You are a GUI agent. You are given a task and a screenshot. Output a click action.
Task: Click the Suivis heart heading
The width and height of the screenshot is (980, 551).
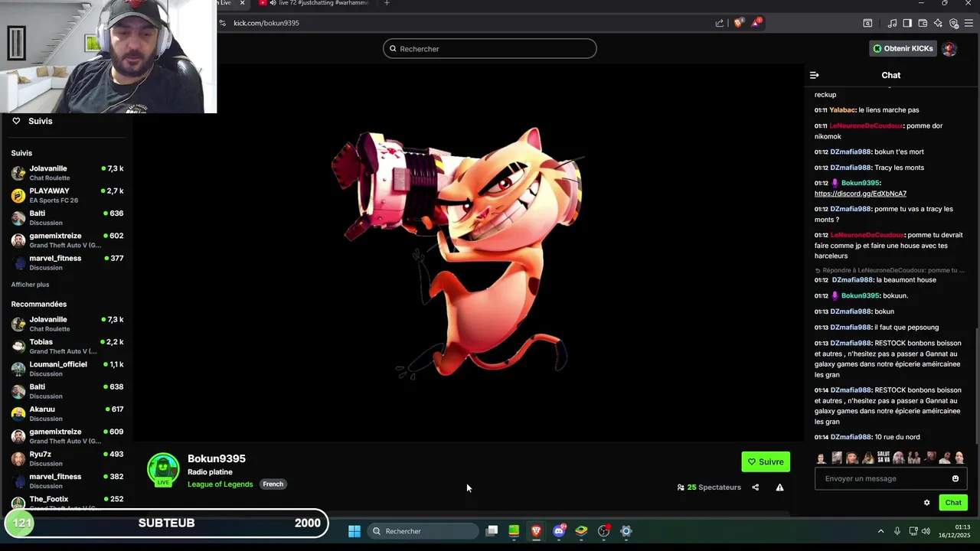point(32,121)
